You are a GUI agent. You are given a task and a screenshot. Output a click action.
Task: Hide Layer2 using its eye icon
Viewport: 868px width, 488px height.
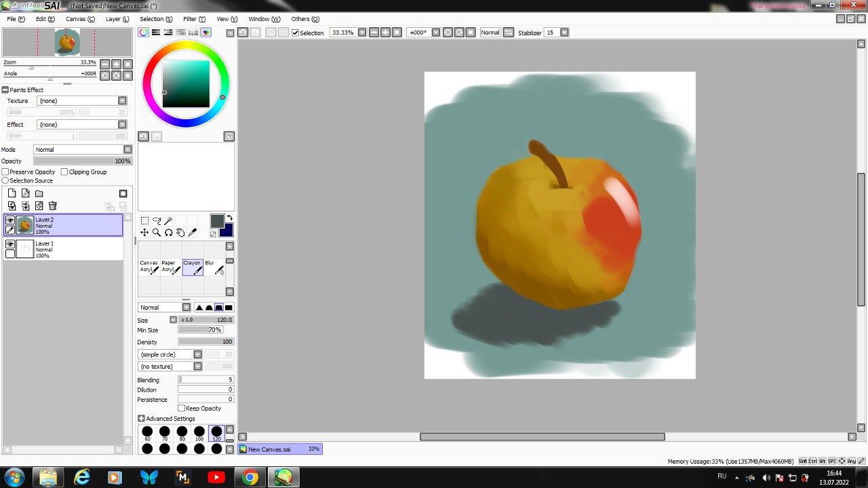(10, 220)
